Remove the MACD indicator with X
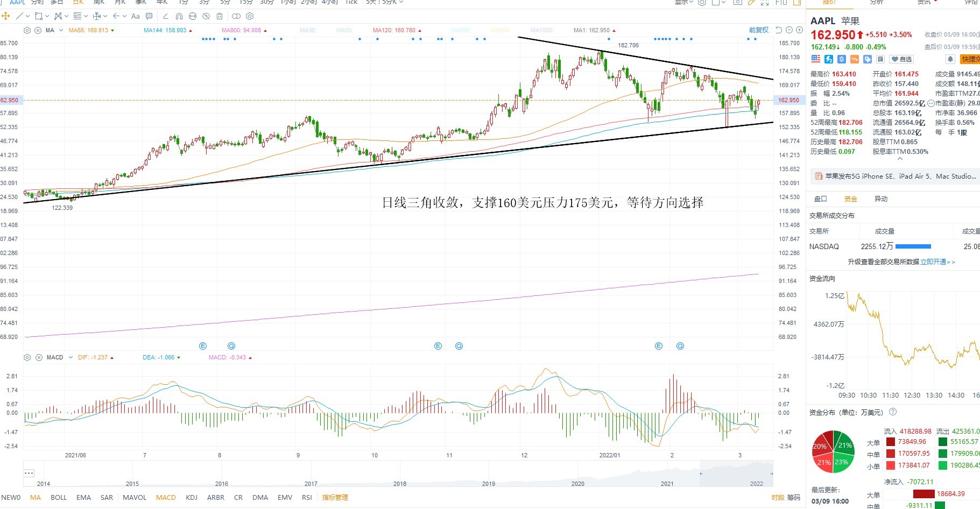980x509 pixels. pos(39,357)
